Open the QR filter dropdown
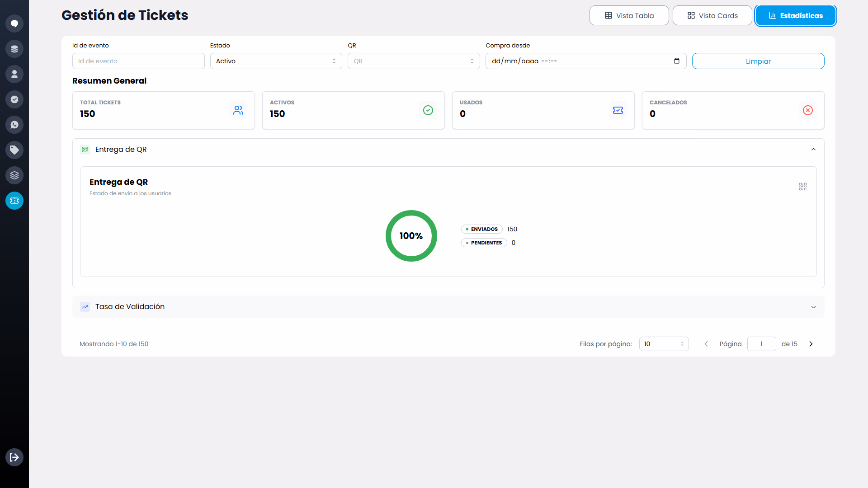868x488 pixels. [414, 61]
